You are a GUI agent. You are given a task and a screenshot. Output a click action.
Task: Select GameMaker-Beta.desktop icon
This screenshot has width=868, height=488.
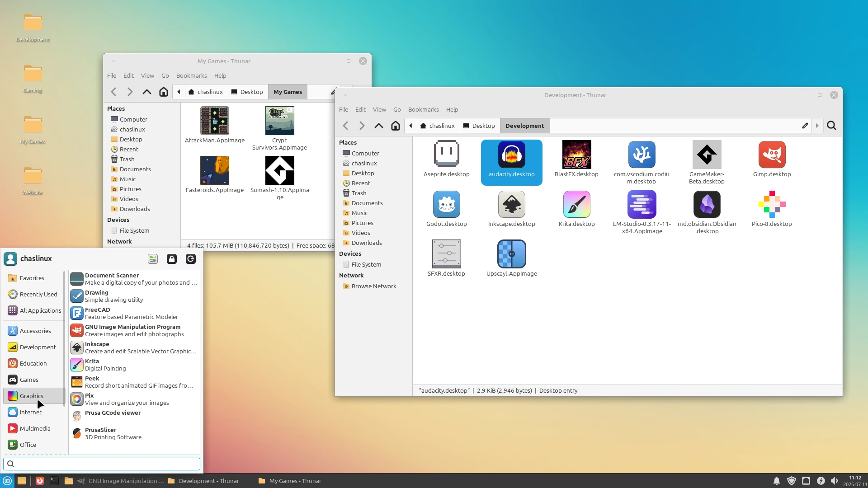pyautogui.click(x=707, y=155)
